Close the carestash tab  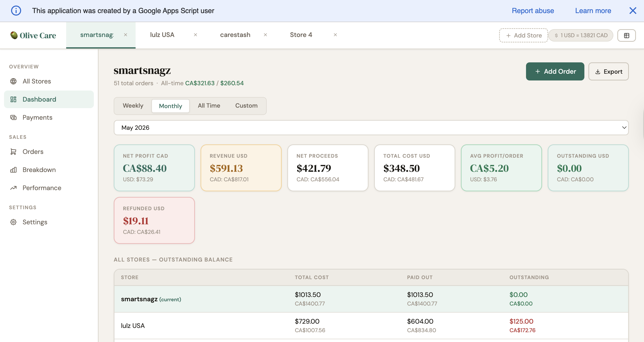pos(265,35)
